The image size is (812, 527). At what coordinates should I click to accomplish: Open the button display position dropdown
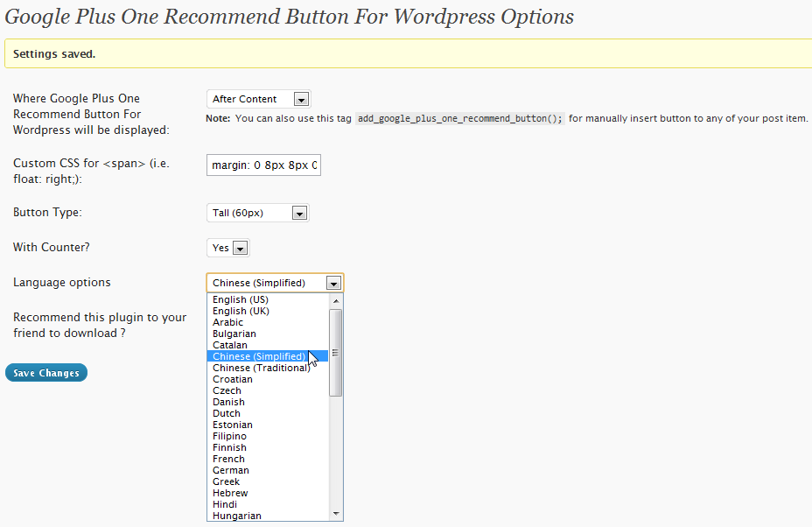coord(258,99)
